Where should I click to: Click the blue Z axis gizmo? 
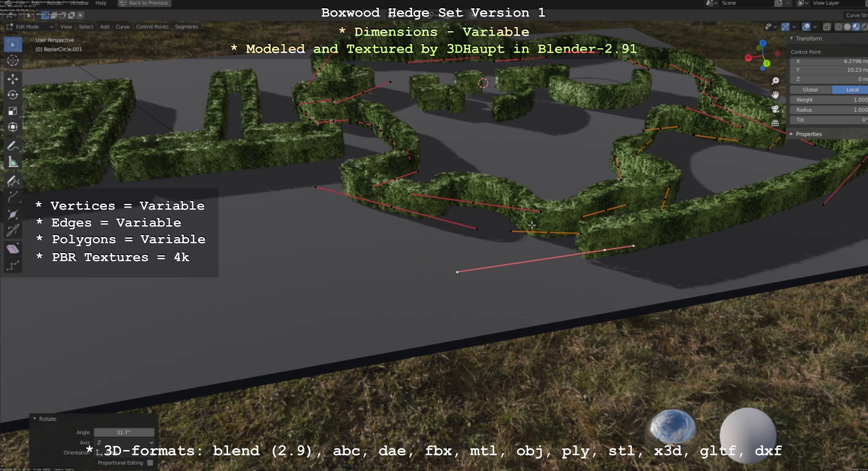pyautogui.click(x=763, y=44)
